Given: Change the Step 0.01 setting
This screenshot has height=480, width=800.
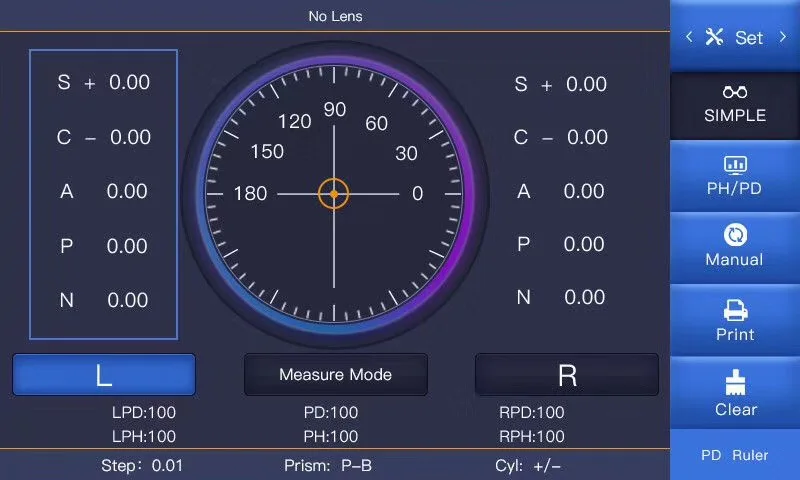Looking at the screenshot, I should coord(142,466).
